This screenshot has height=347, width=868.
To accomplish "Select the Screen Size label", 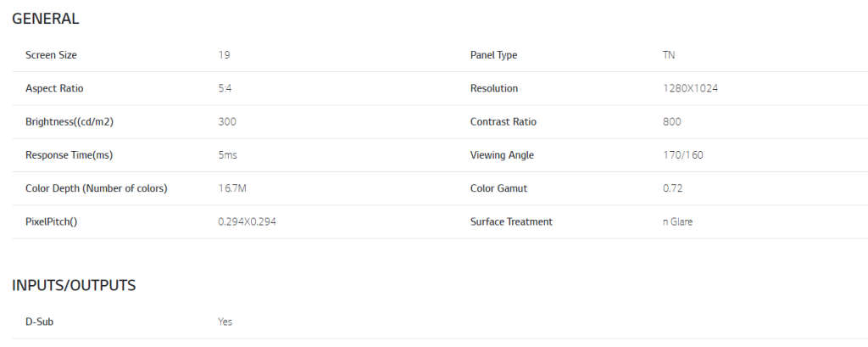I will (52, 55).
